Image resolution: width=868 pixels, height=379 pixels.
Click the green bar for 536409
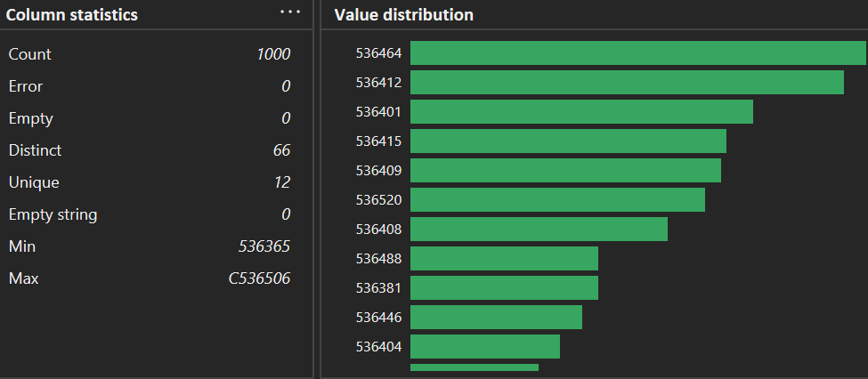(x=565, y=171)
